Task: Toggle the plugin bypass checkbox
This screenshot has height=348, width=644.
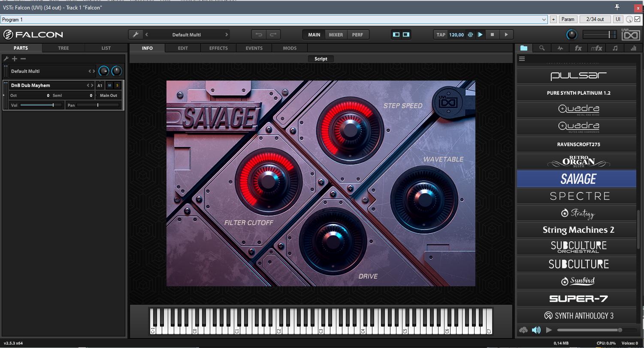Action: [638, 19]
